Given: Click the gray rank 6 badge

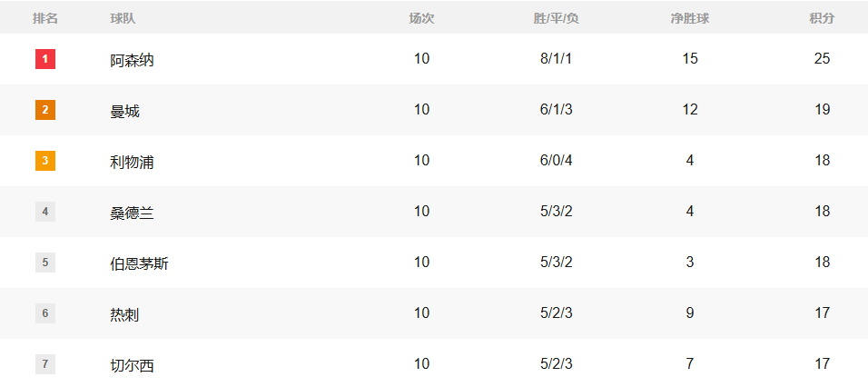Looking at the screenshot, I should click(45, 313).
